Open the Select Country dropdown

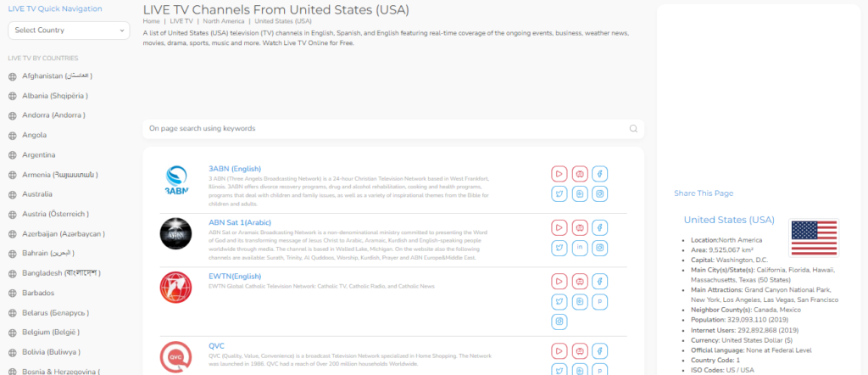[70, 31]
